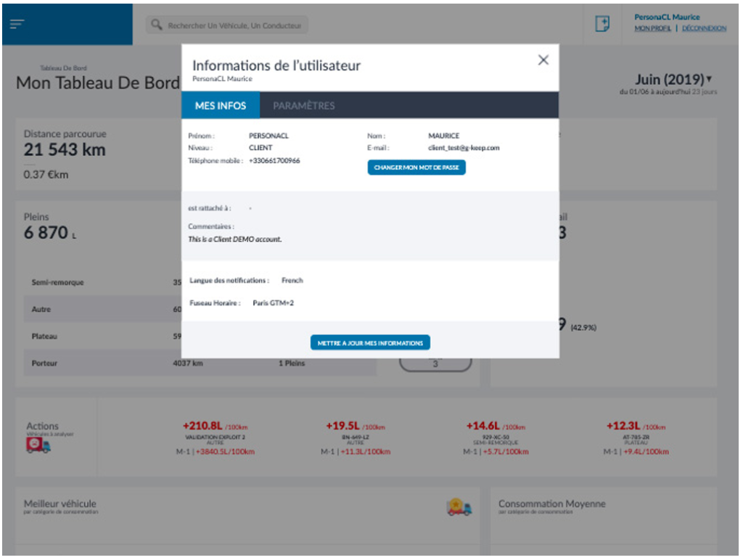This screenshot has width=743, height=560.
Task: Click the DÉCONNEXION link to log out
Action: pyautogui.click(x=704, y=28)
